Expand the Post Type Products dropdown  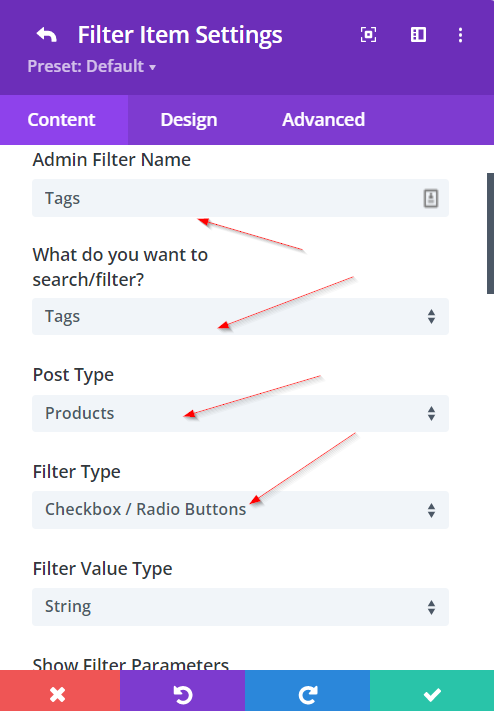pos(240,414)
